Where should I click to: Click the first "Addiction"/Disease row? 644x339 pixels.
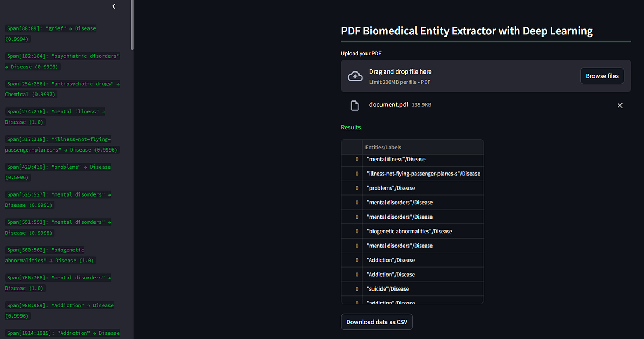[x=423, y=259]
